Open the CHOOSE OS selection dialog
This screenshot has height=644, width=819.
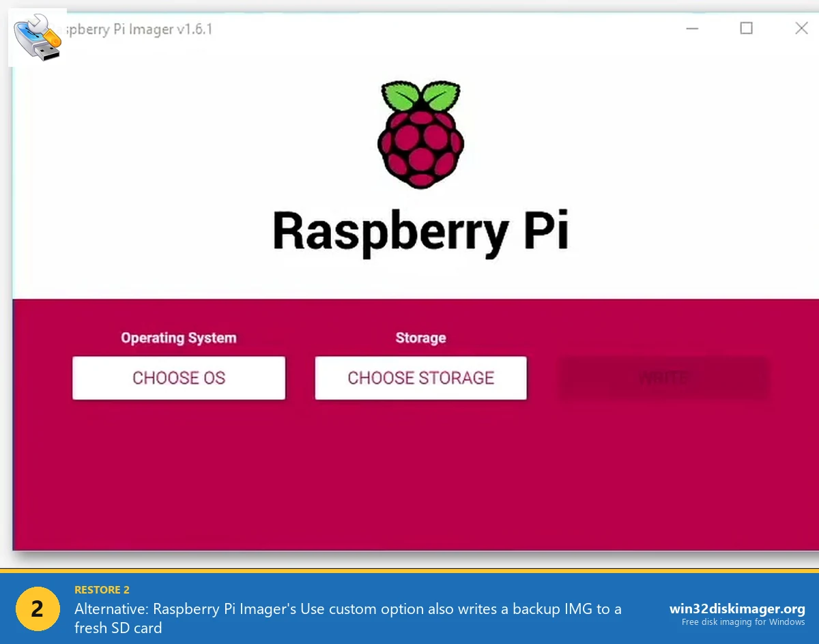(178, 378)
